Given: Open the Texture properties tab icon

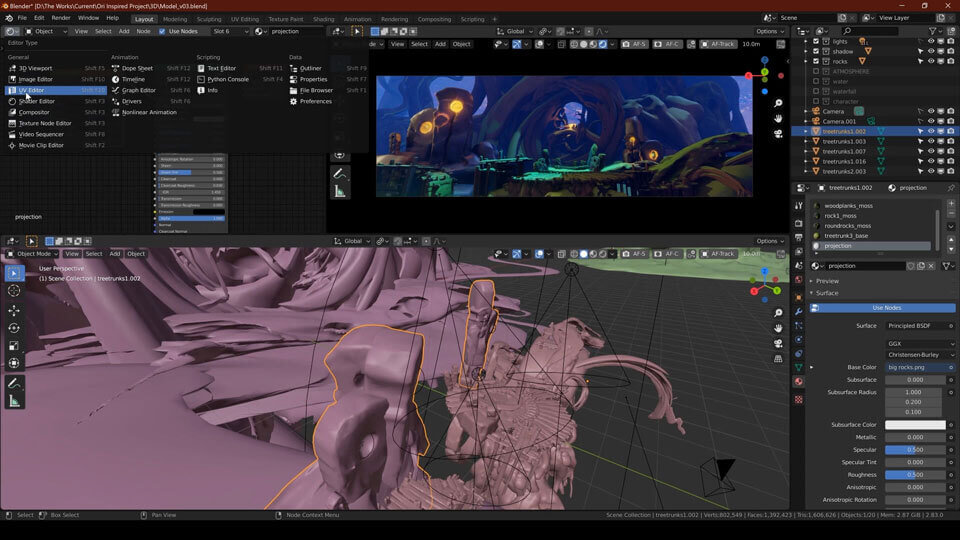Looking at the screenshot, I should click(798, 399).
